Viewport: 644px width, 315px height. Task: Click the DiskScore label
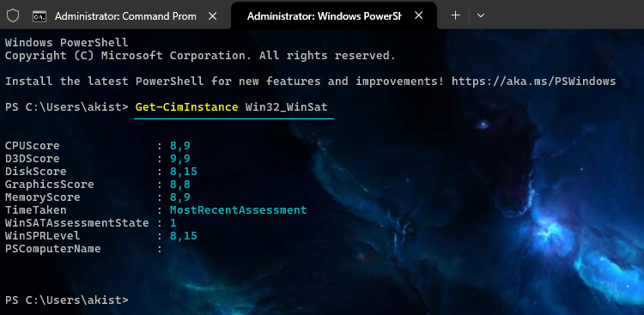tap(36, 172)
